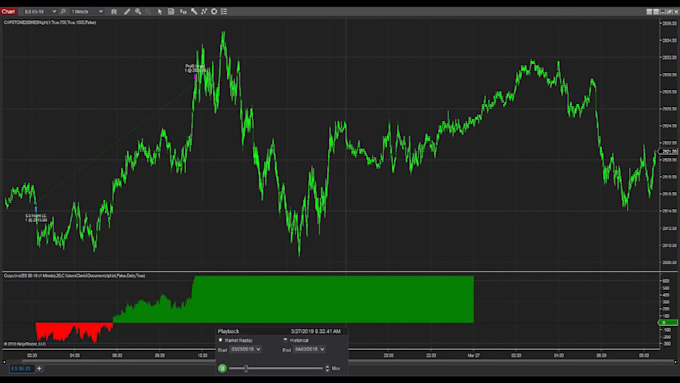Click the green indicator value marker

pos(668,323)
